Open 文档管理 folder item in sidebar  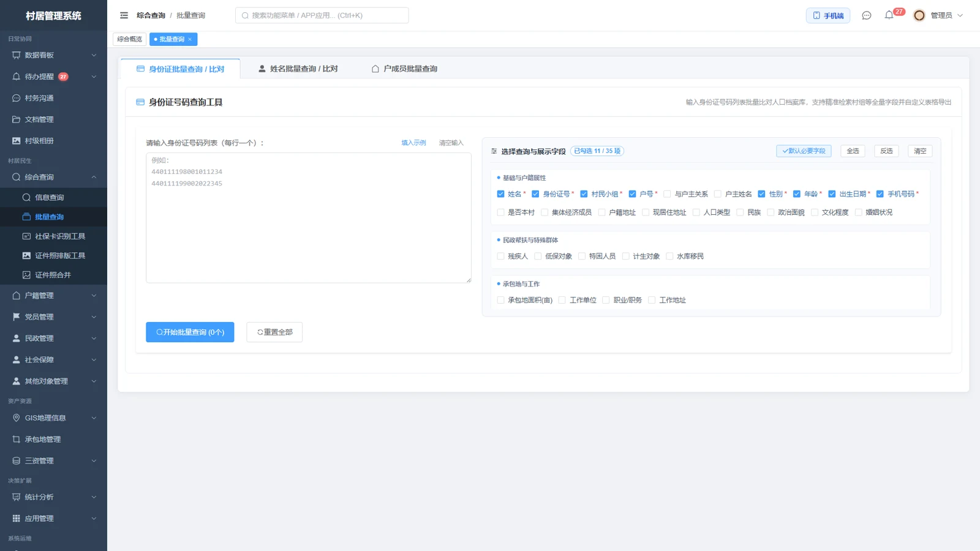tap(53, 119)
